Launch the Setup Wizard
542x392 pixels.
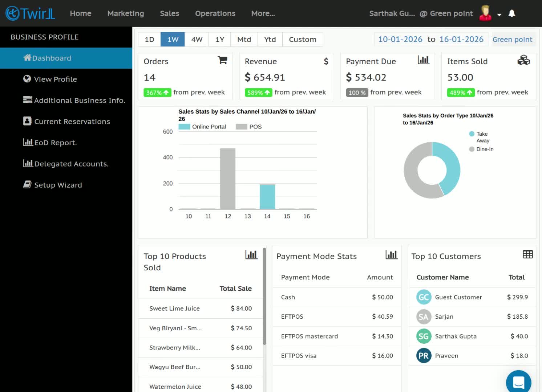tap(66, 185)
